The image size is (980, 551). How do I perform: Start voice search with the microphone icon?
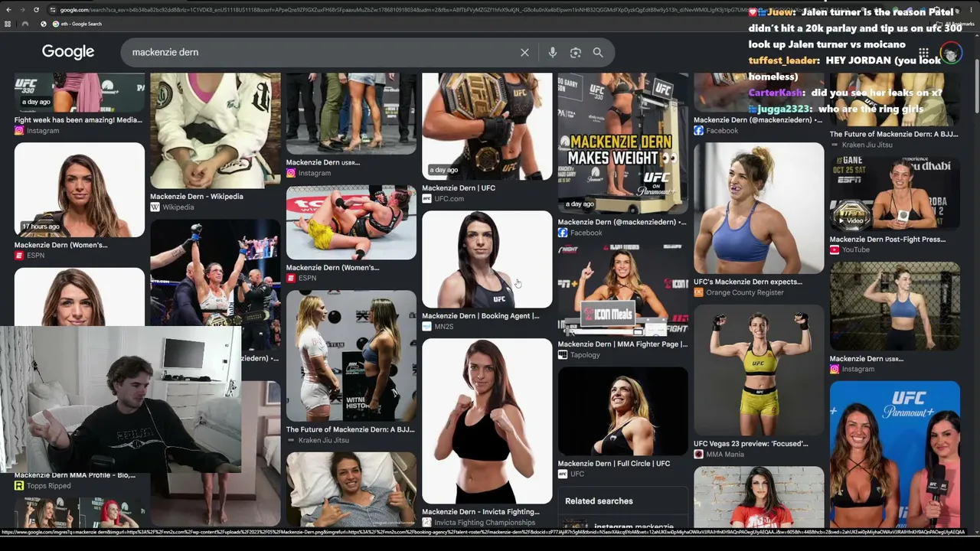tap(553, 52)
